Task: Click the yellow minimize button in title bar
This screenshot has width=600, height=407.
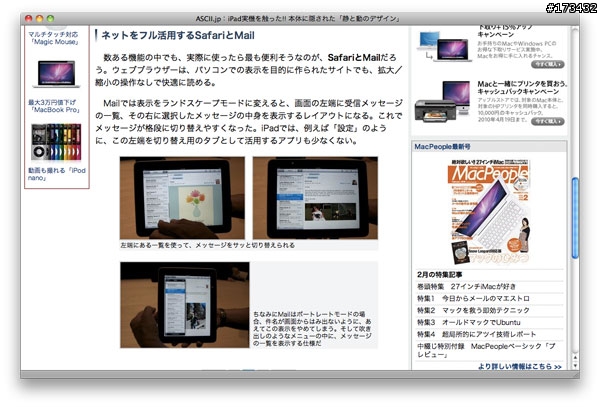Action: pyautogui.click(x=39, y=18)
